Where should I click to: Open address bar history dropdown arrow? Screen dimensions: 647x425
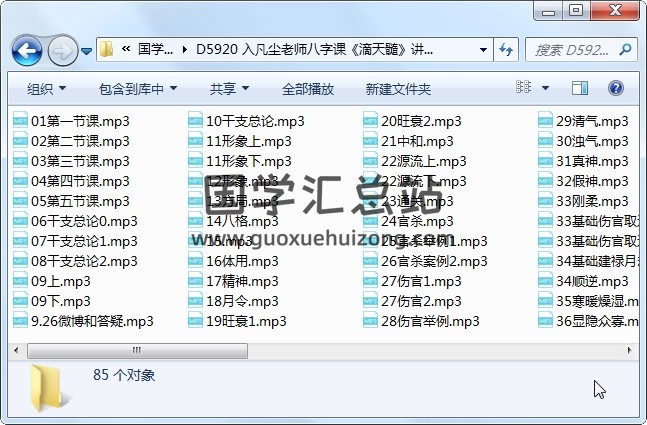point(483,50)
